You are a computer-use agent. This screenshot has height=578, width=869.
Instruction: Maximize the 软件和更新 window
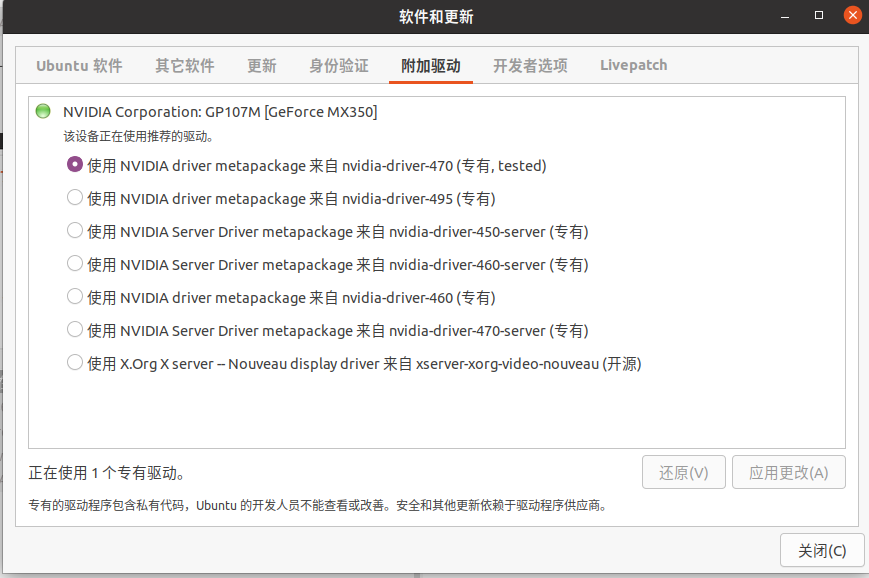[819, 16]
